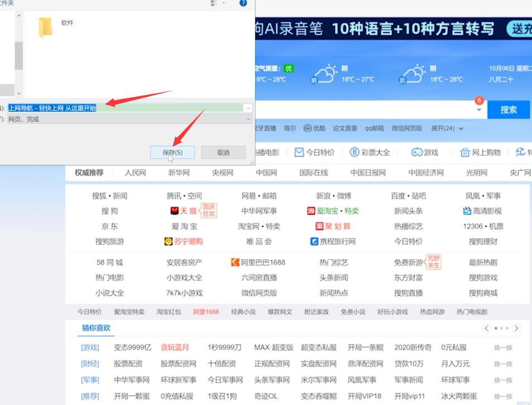Click the 苏宁易购 icon link
The width and height of the screenshot is (532, 405).
[x=184, y=242]
